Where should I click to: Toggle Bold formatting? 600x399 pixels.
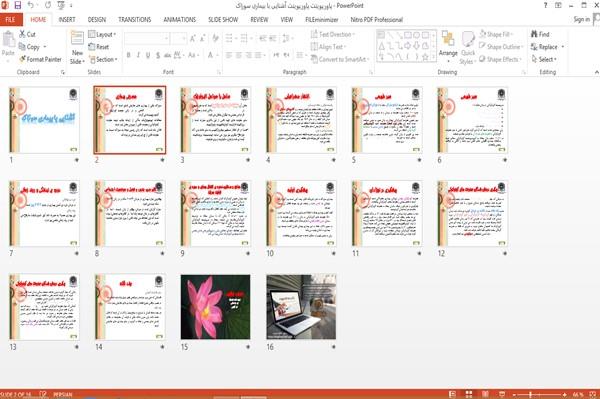point(129,55)
